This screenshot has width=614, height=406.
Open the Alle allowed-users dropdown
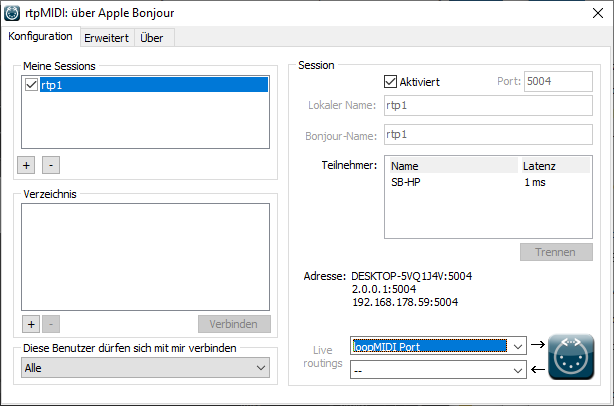146,368
